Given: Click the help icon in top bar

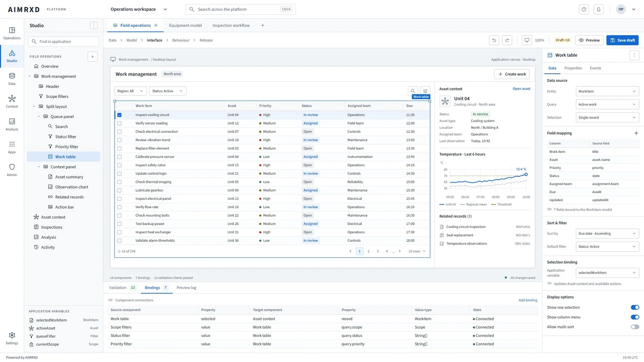Looking at the screenshot, I should point(584,9).
